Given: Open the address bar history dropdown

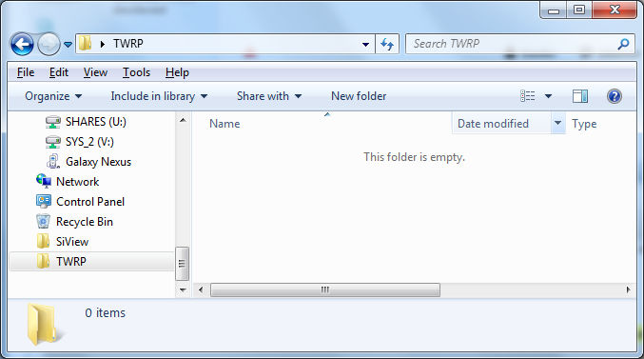Looking at the screenshot, I should coord(365,44).
